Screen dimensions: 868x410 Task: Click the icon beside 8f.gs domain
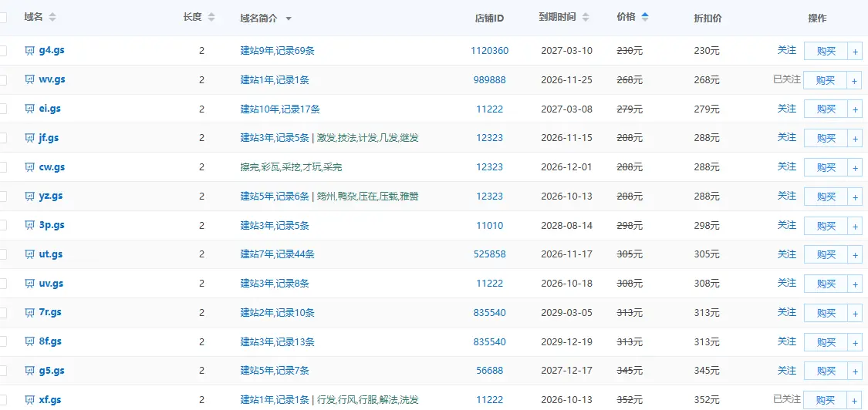click(30, 341)
